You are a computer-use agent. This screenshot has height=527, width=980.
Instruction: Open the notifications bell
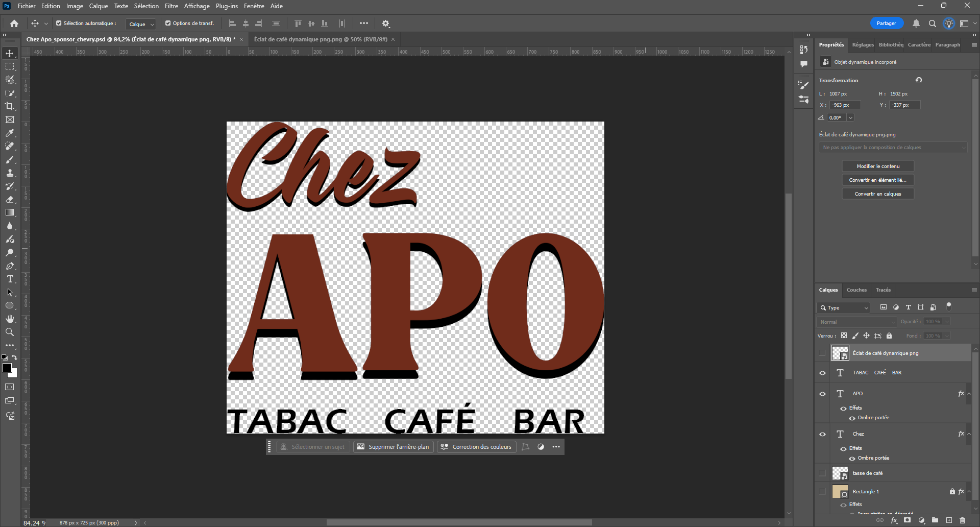pyautogui.click(x=916, y=23)
